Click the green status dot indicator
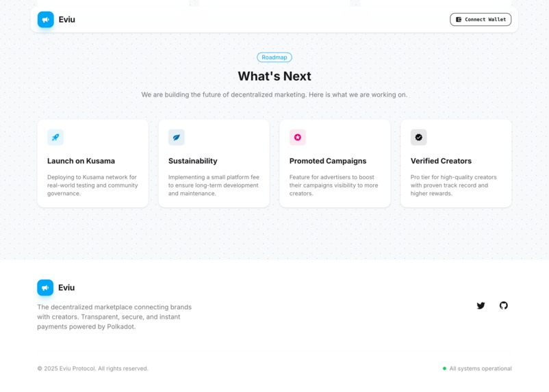The width and height of the screenshot is (549, 392). pyautogui.click(x=444, y=369)
